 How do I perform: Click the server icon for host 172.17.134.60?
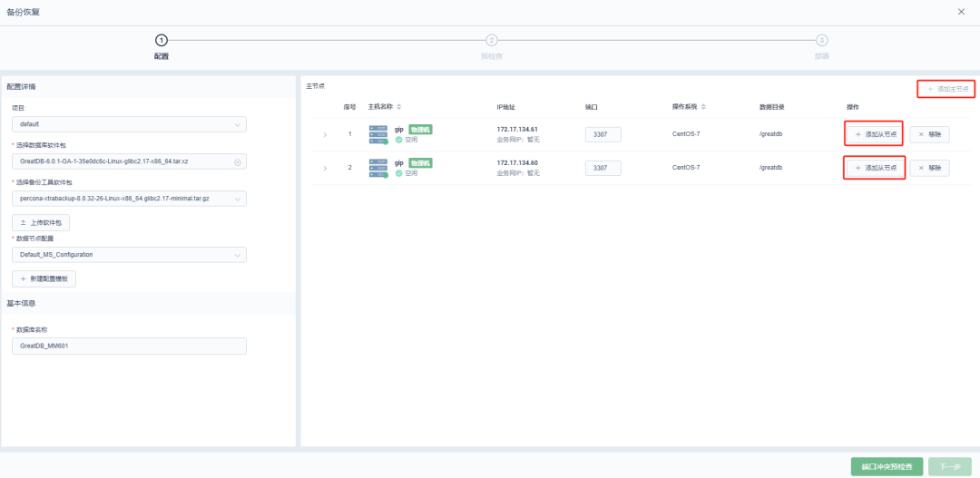[378, 168]
